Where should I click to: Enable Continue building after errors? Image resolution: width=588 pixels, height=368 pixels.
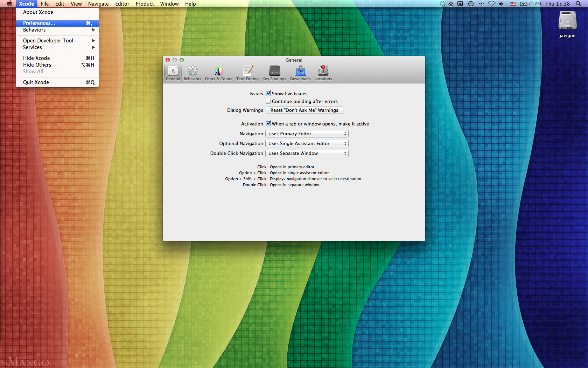click(x=268, y=101)
